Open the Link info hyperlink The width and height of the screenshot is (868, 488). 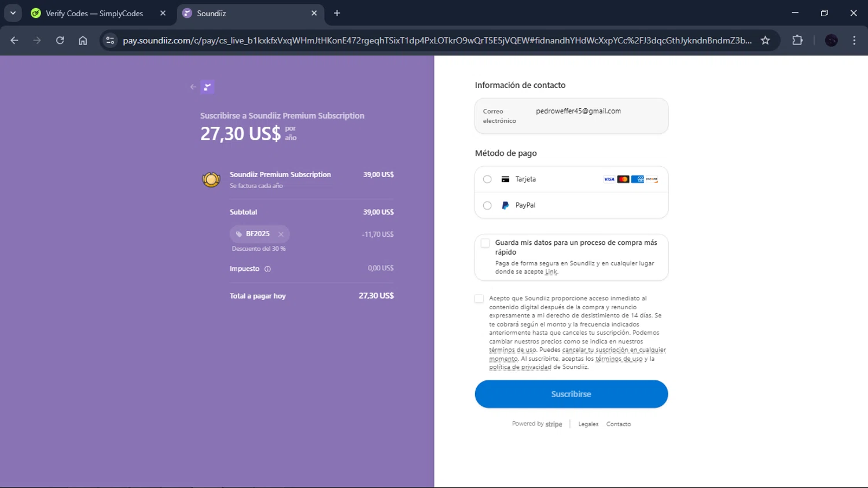[551, 272]
